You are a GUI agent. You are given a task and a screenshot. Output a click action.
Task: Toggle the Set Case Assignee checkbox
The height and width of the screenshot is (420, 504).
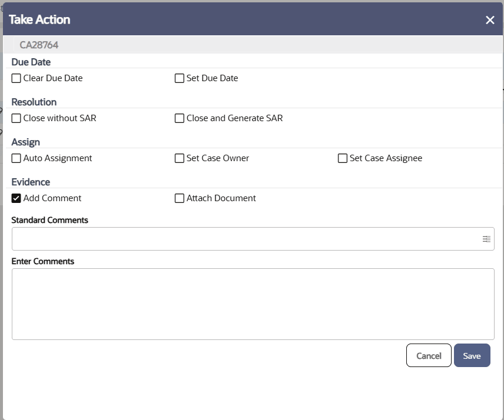tap(343, 158)
